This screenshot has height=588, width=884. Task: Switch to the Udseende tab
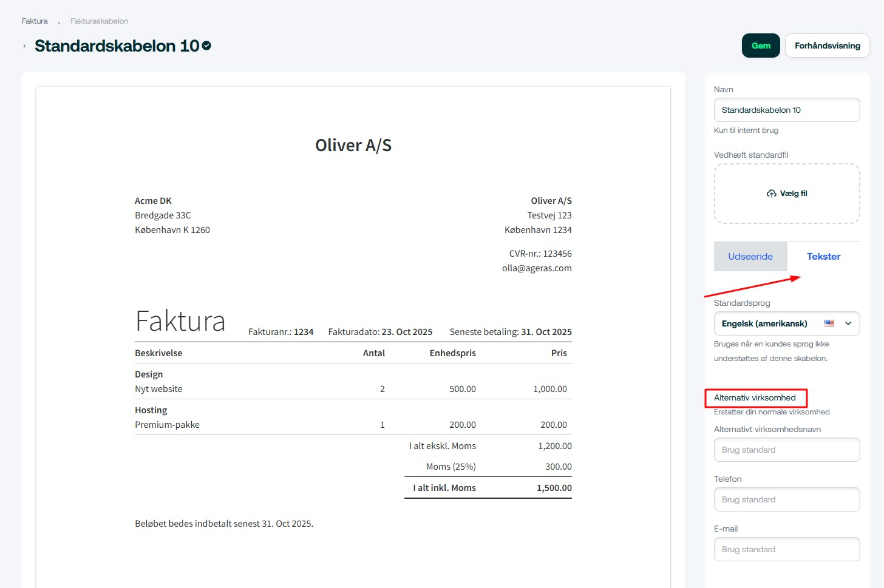tap(750, 256)
